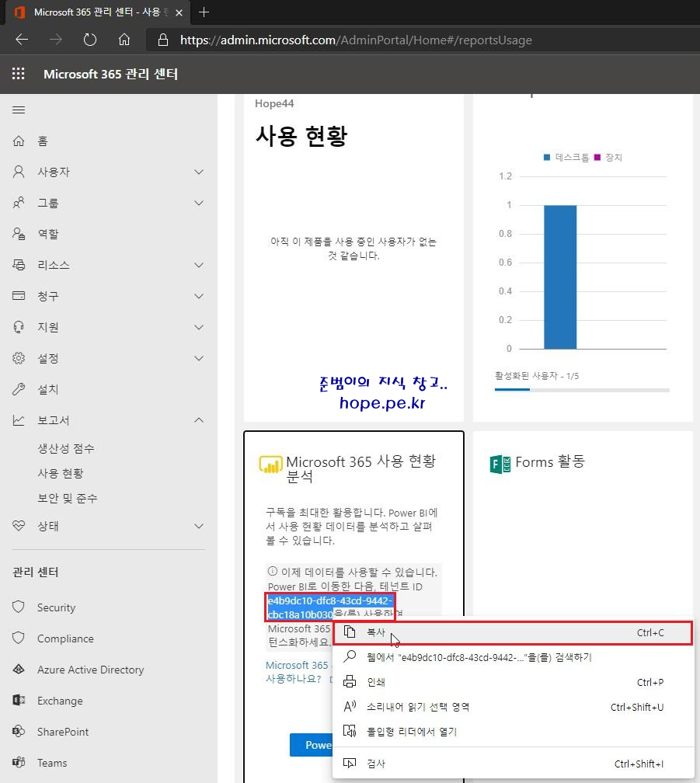
Task: Click the browser back arrow
Action: [22, 40]
